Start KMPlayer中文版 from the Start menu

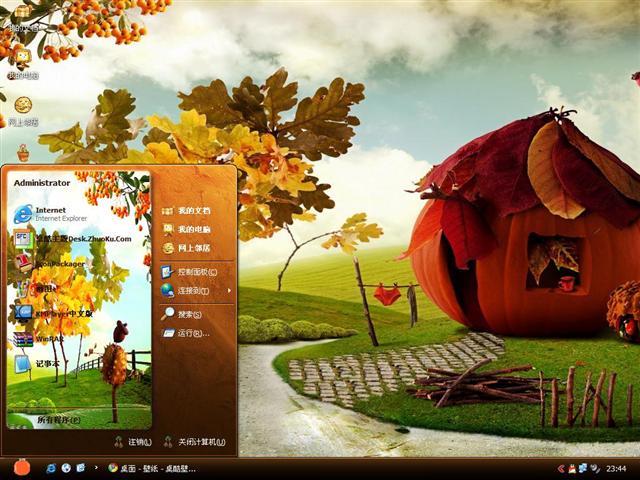pos(53,313)
